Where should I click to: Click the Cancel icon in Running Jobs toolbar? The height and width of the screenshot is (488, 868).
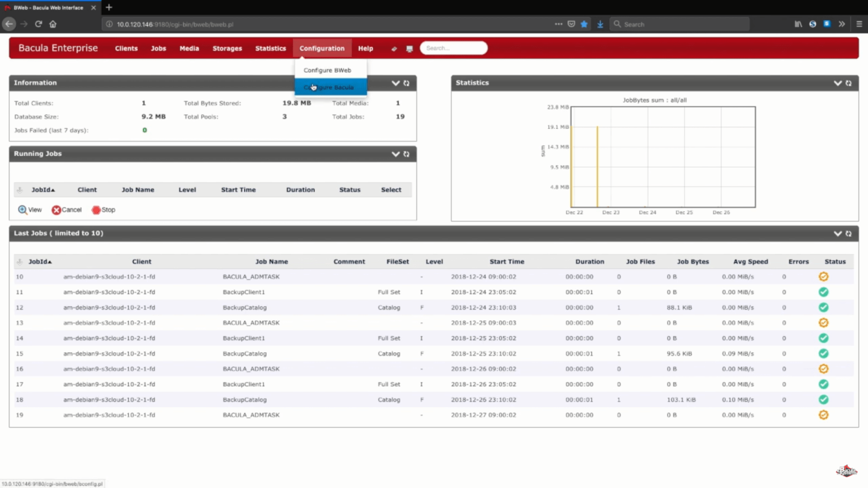click(57, 210)
